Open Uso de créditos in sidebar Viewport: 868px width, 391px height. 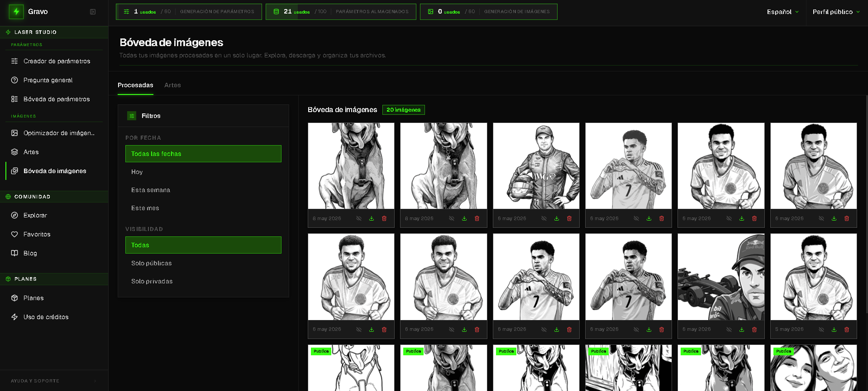[x=54, y=317]
